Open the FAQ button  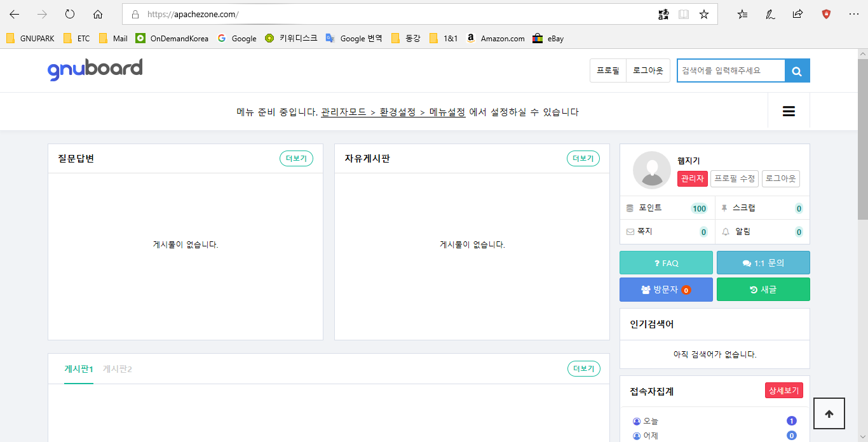click(666, 263)
